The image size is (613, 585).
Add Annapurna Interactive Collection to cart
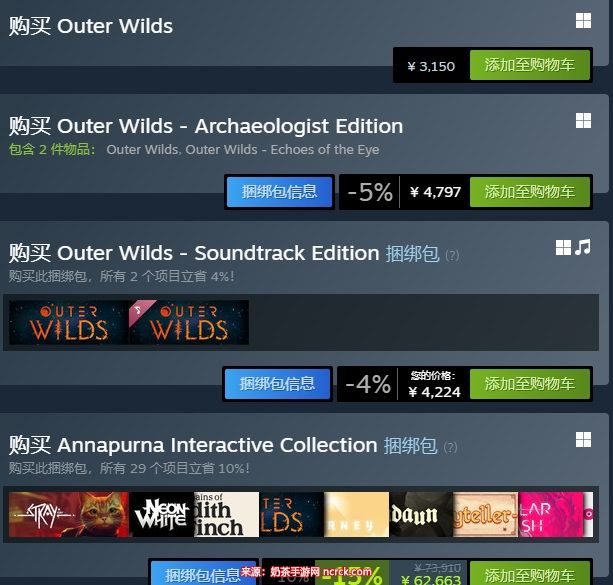(x=530, y=574)
